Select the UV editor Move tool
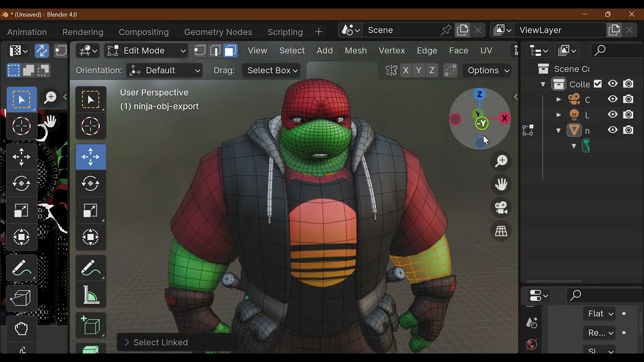Screen dimensions: 644x362 21,157
